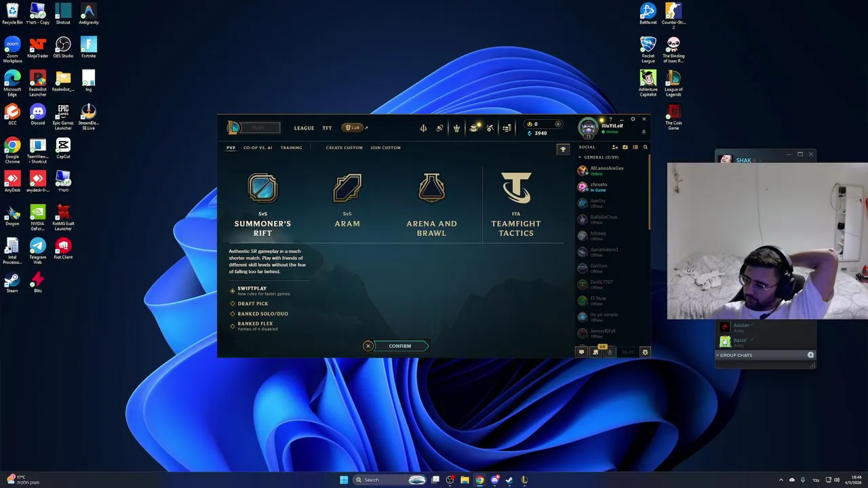Screen dimensions: 868x488
Task: Open the chat bubble icon at bottom
Action: pyautogui.click(x=581, y=352)
